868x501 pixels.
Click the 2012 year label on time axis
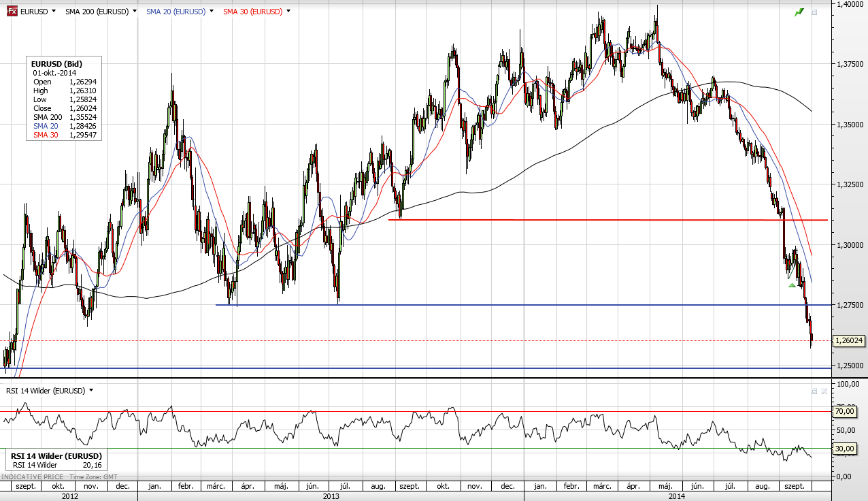click(69, 496)
